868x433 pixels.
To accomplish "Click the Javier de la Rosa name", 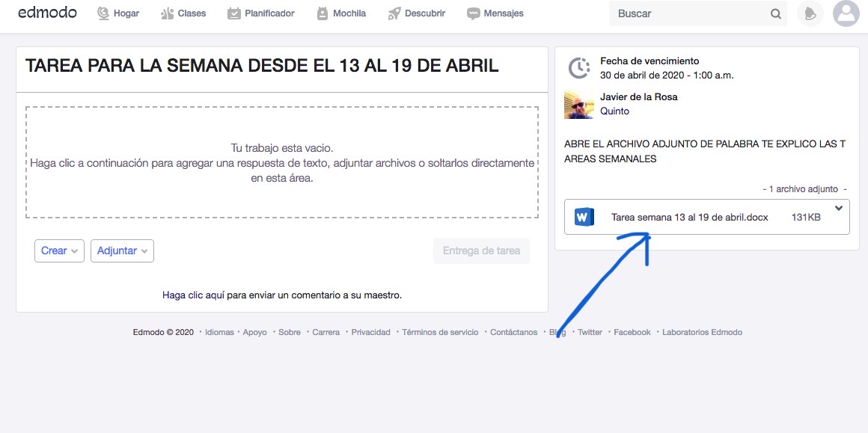I will click(x=639, y=96).
